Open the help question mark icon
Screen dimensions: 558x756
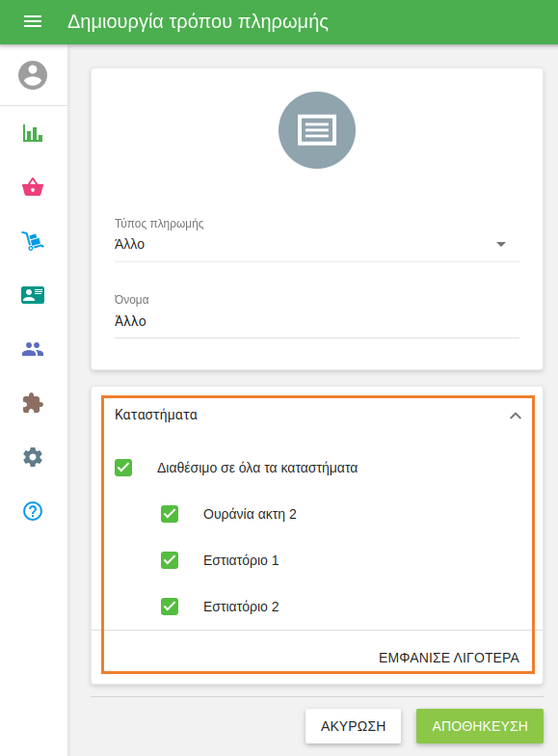tap(33, 511)
